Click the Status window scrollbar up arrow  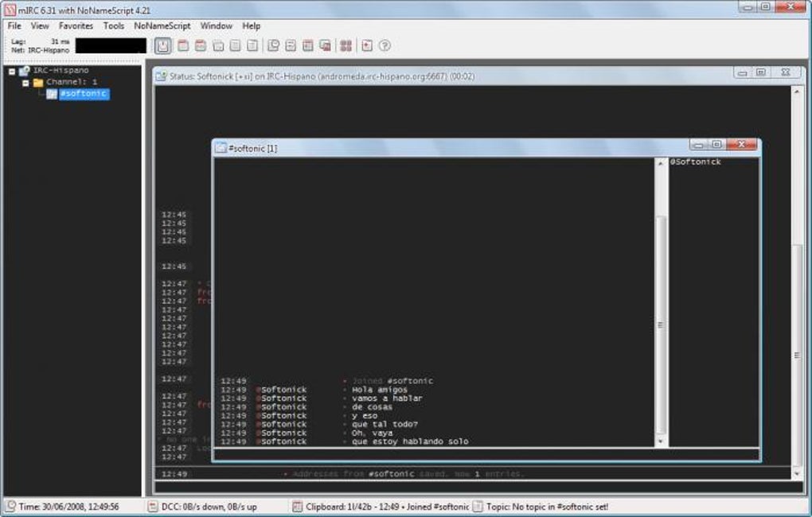coord(796,91)
